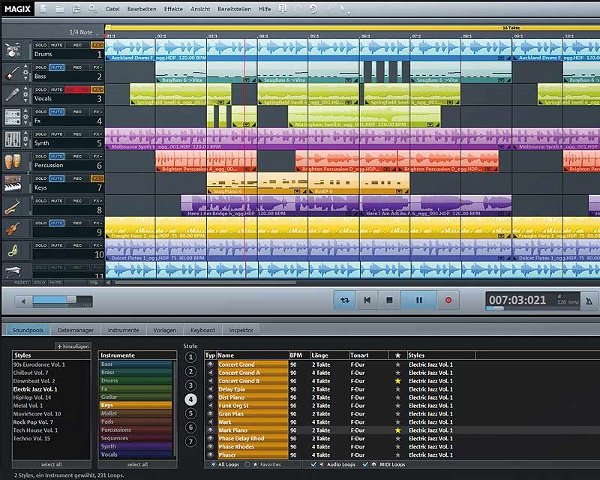Click the save disk icon in toolbar
This screenshot has width=600, height=480.
pyautogui.click(x=76, y=8)
